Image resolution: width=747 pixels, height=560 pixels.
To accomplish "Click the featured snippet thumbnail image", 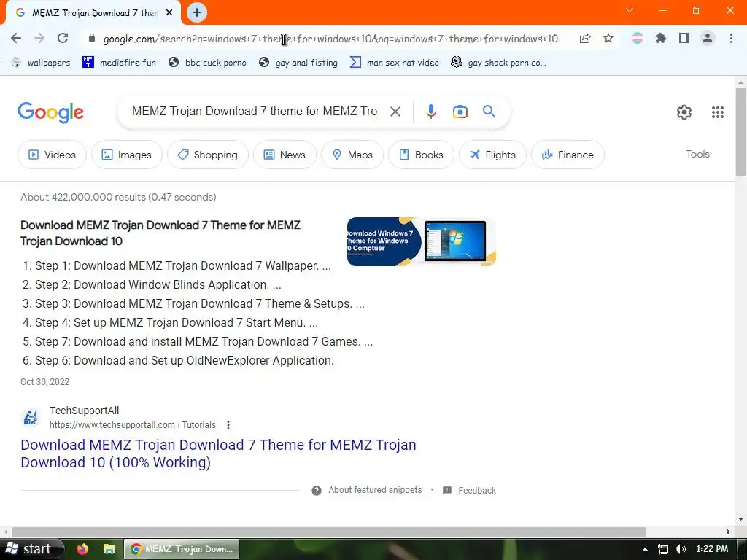I will click(421, 241).
